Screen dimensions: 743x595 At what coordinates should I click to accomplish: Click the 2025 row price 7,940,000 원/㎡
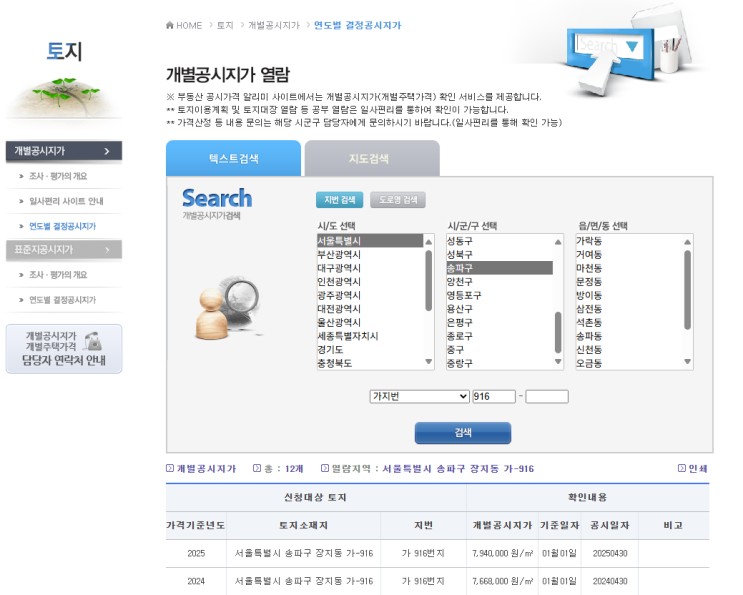(502, 553)
